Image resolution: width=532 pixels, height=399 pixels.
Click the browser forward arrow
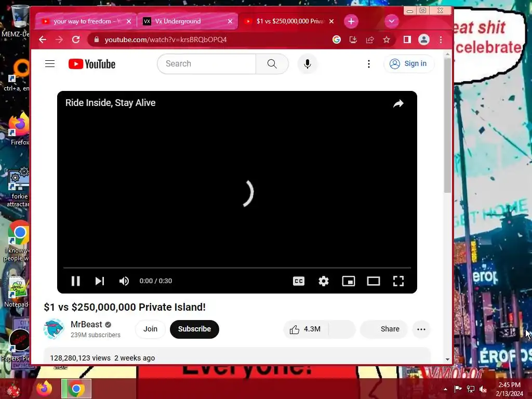59,39
